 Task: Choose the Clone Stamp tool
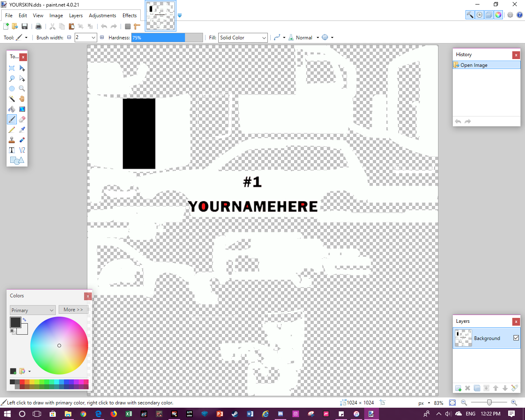12,140
